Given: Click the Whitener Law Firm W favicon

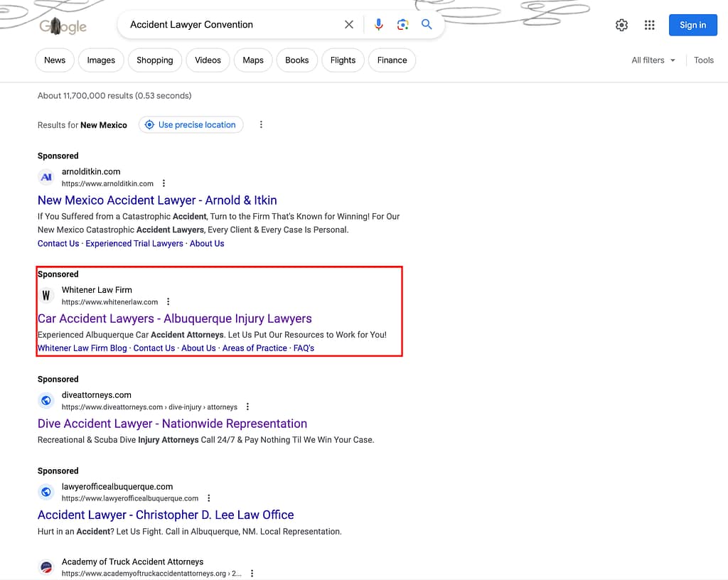Looking at the screenshot, I should point(46,295).
